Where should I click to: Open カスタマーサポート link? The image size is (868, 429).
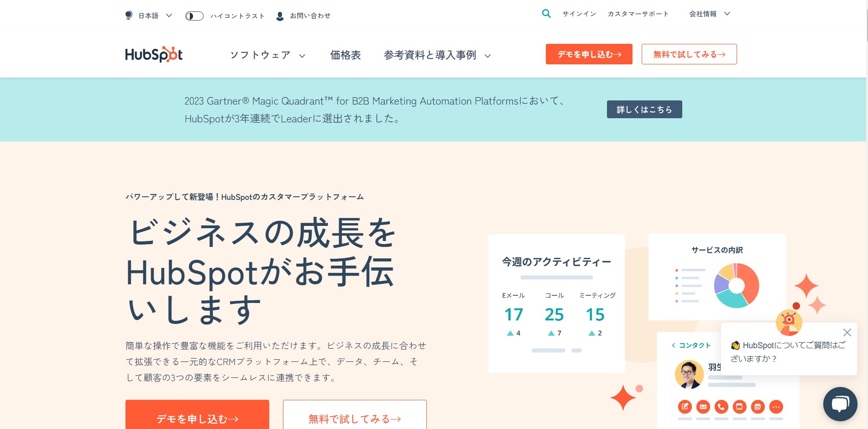(638, 14)
